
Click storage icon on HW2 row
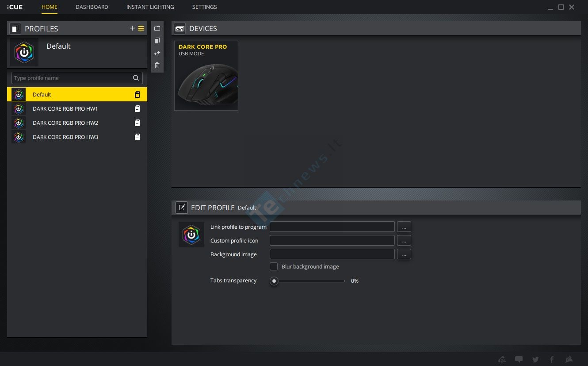coord(137,123)
